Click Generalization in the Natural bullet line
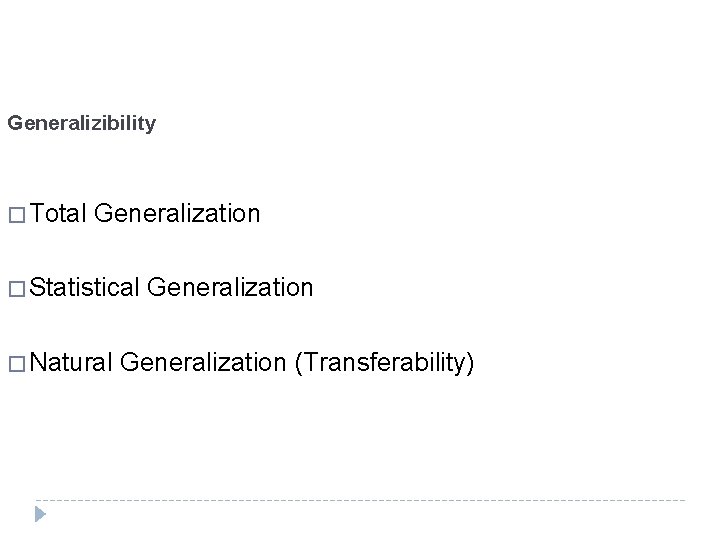Viewport: 720px width, 540px height. pos(207,362)
